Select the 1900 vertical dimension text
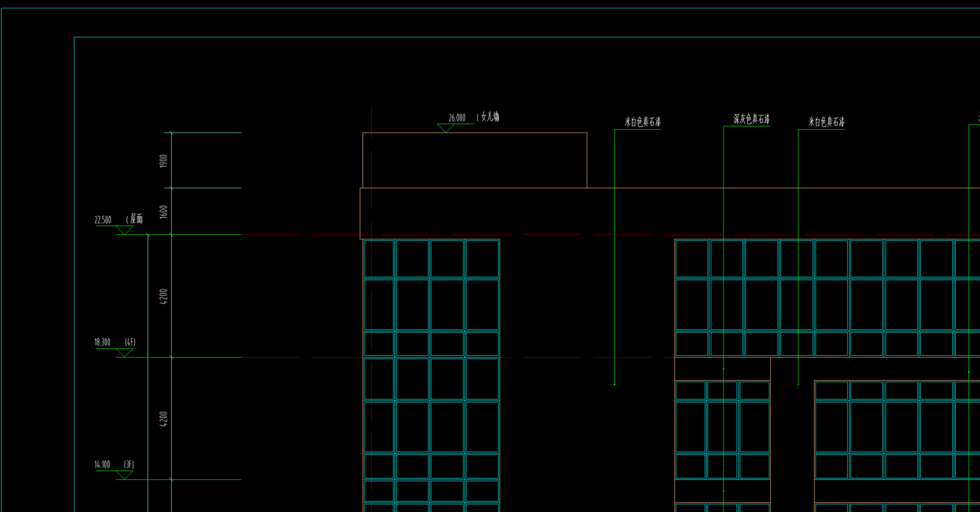This screenshot has width=980, height=512. [164, 161]
